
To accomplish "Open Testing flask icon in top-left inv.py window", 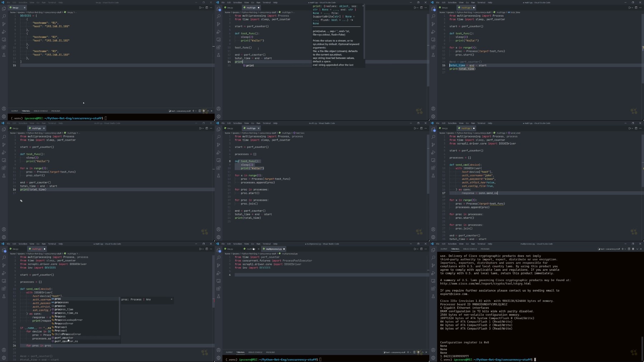I will [4, 55].
